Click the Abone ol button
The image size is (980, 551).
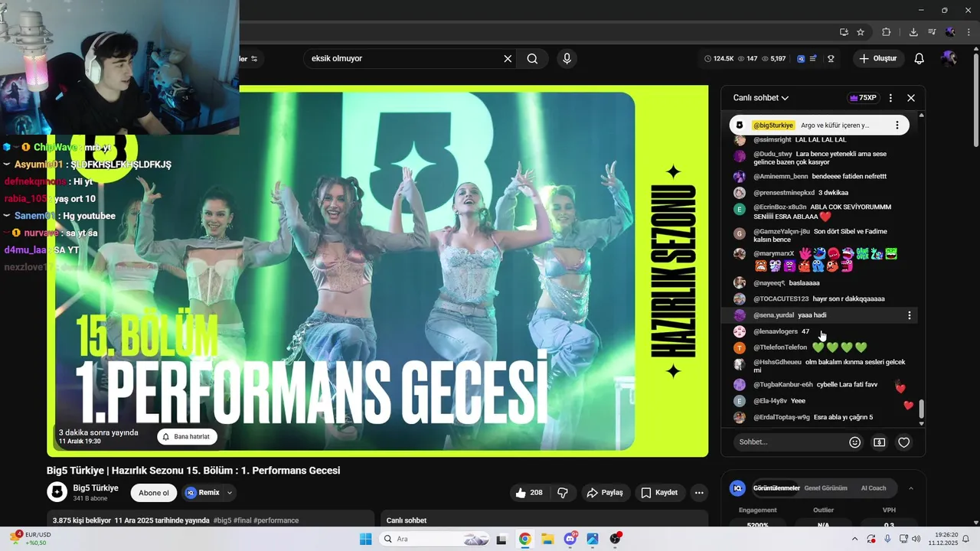click(154, 493)
